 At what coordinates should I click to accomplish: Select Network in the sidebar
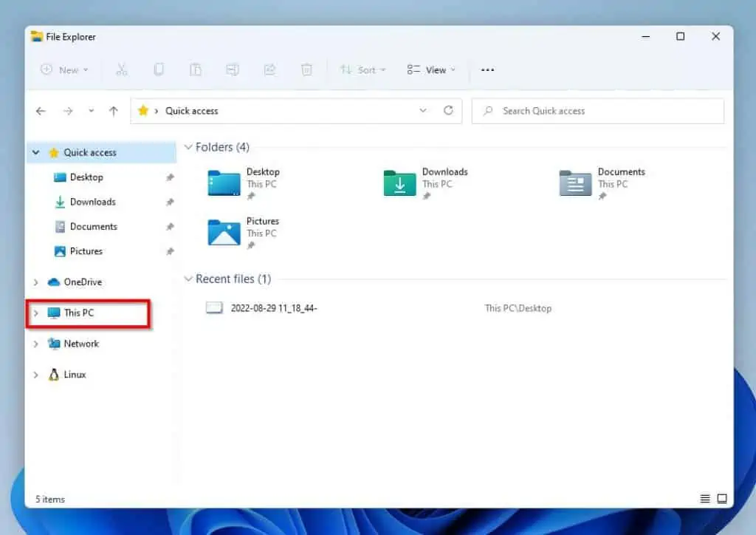[81, 344]
